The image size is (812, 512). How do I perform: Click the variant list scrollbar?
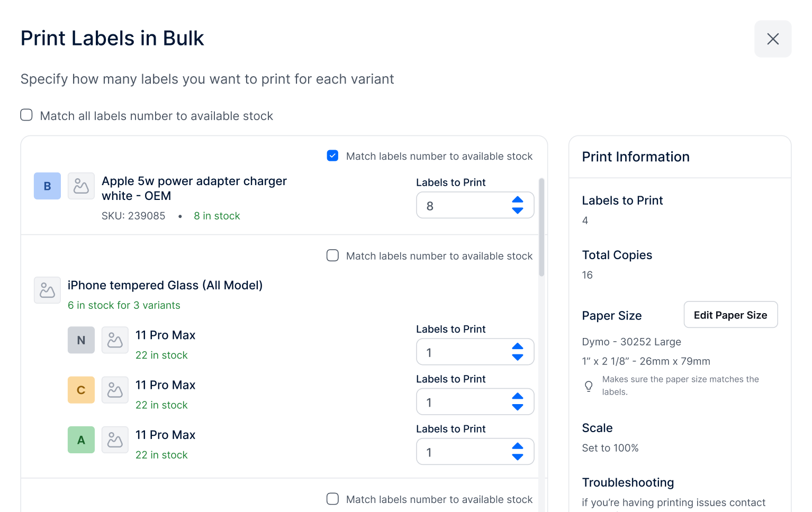pyautogui.click(x=542, y=227)
